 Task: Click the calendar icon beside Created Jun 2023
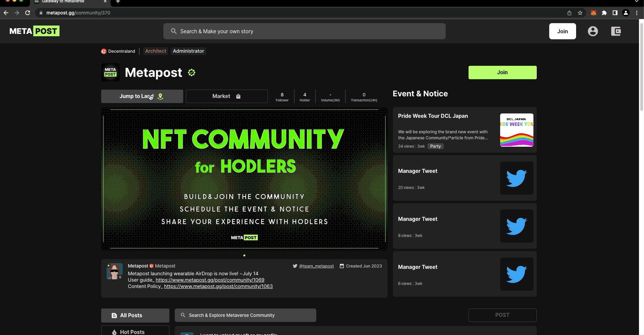341,266
